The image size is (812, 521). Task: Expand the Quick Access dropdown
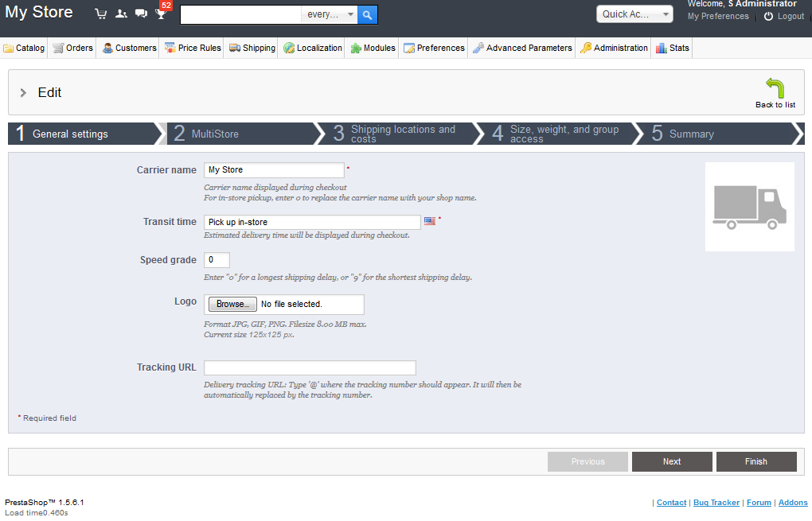[634, 14]
